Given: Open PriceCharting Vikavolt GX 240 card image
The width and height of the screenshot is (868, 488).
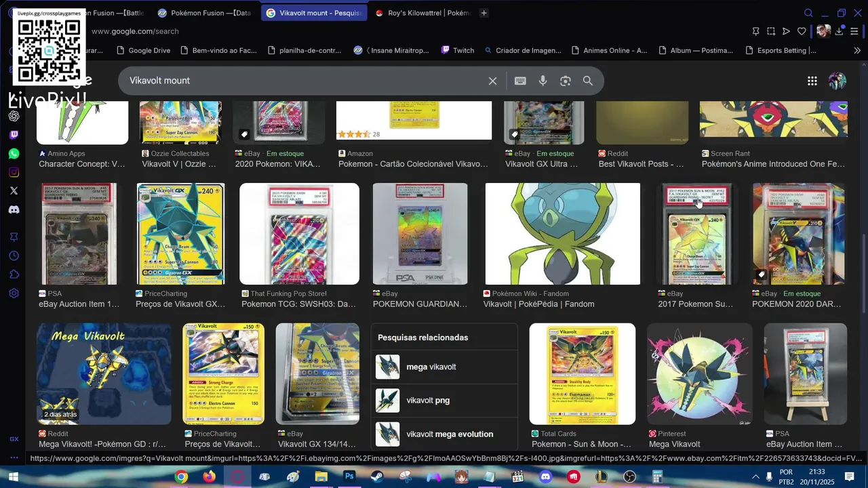Looking at the screenshot, I should tap(180, 234).
